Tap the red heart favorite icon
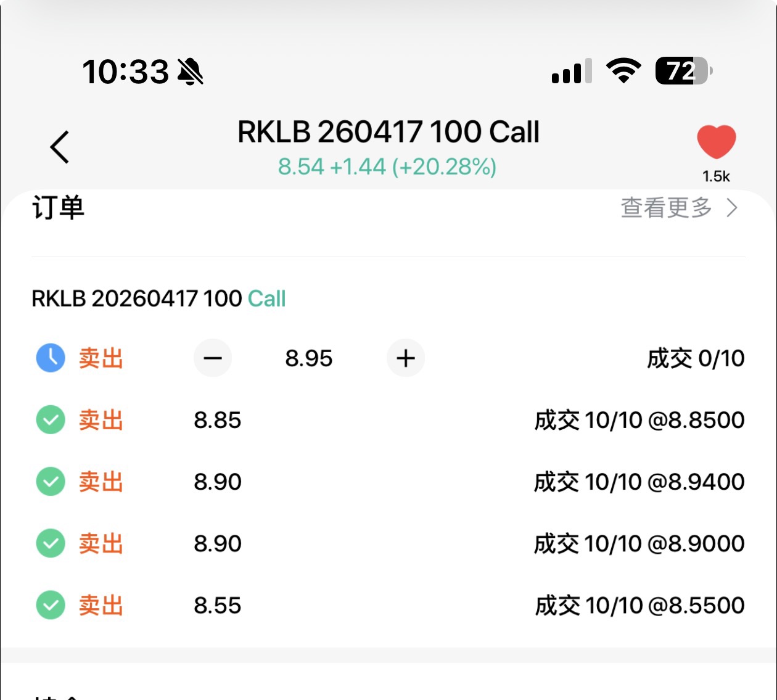Viewport: 777px width, 700px height. (716, 141)
